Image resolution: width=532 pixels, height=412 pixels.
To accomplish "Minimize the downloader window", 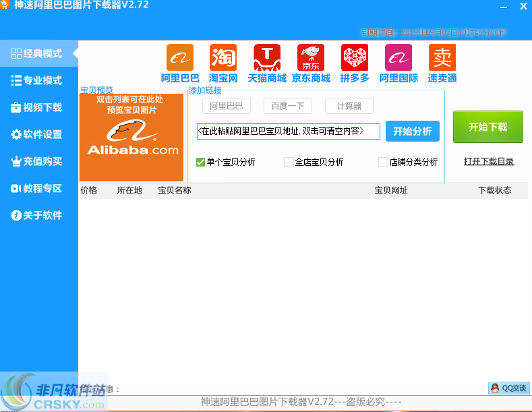I will pos(504,7).
